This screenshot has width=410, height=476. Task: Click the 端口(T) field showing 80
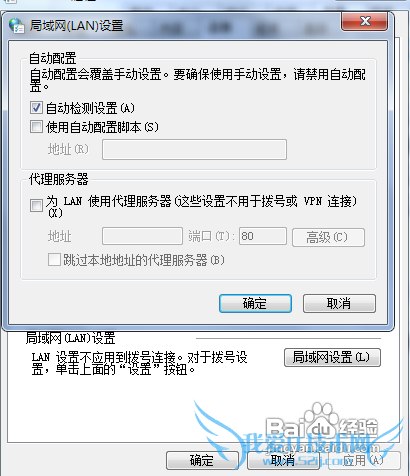point(263,236)
